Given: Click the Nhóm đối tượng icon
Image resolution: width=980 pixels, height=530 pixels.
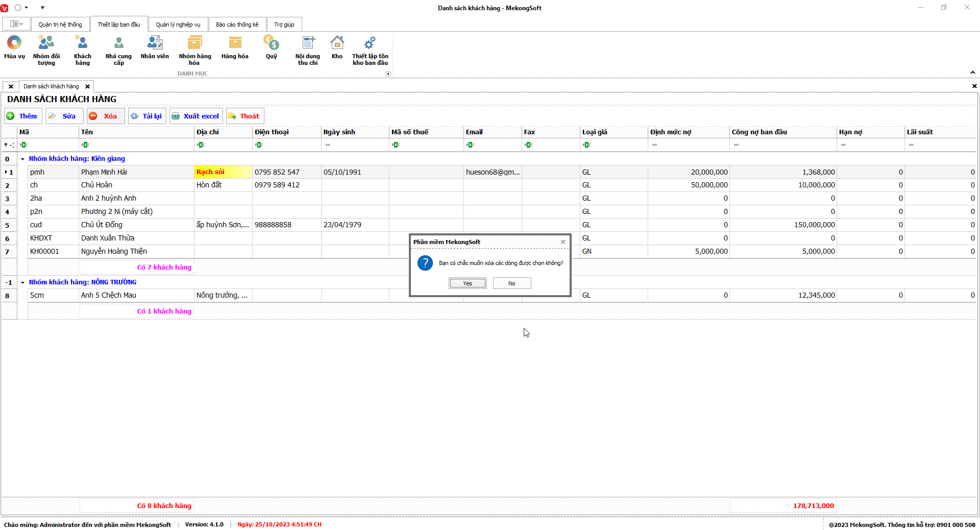Looking at the screenshot, I should (x=46, y=43).
